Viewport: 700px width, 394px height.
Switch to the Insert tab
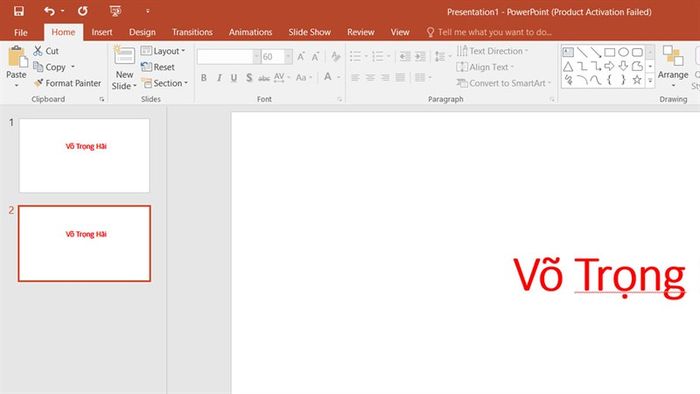102,32
